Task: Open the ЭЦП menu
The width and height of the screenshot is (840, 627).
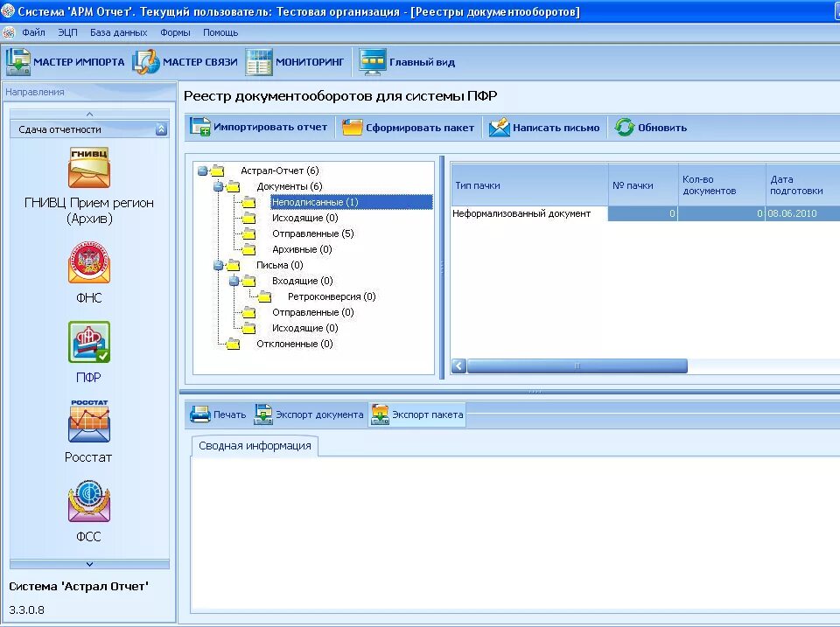Action: click(67, 32)
